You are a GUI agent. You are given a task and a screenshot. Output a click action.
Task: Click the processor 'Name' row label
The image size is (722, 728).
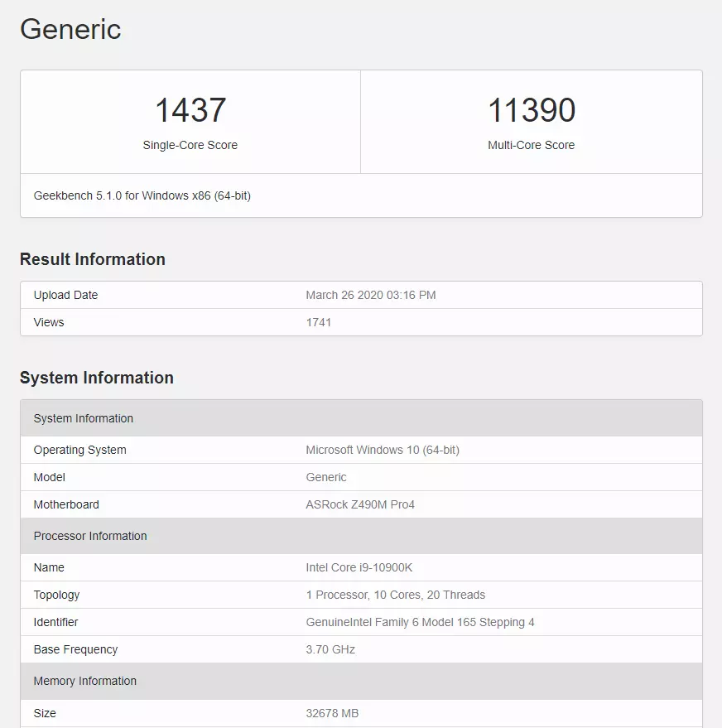[49, 567]
